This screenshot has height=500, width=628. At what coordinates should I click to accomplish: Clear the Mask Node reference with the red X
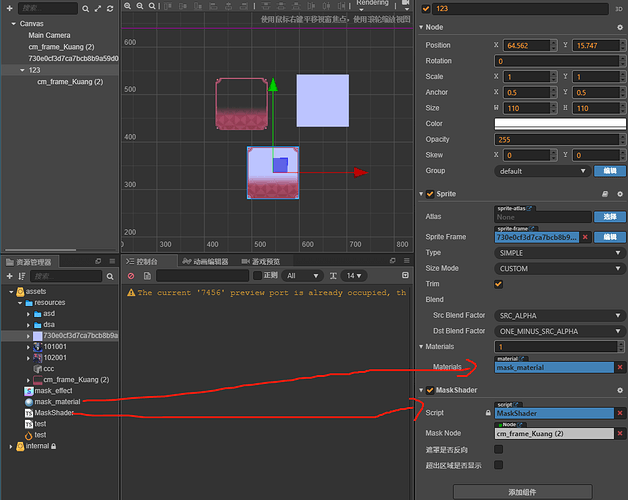(620, 433)
